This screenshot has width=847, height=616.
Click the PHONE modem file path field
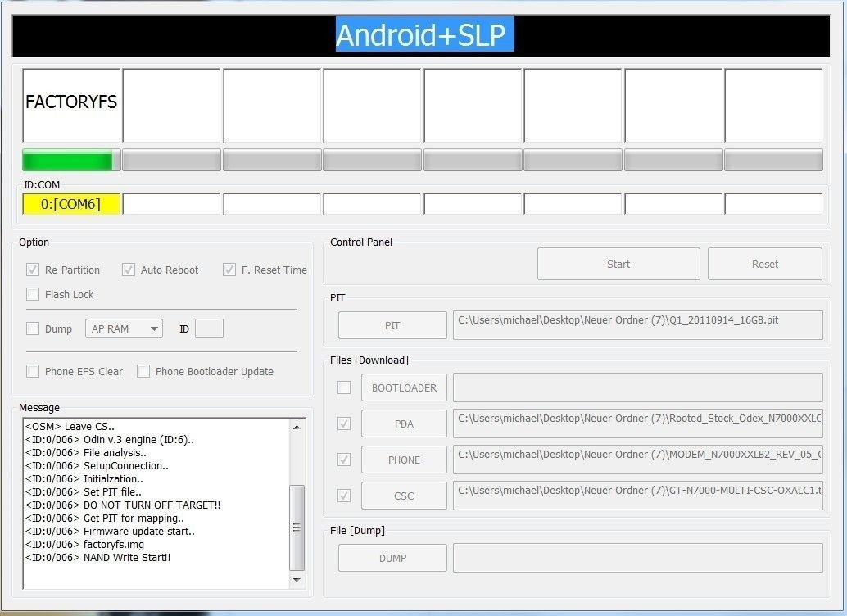[x=638, y=460]
